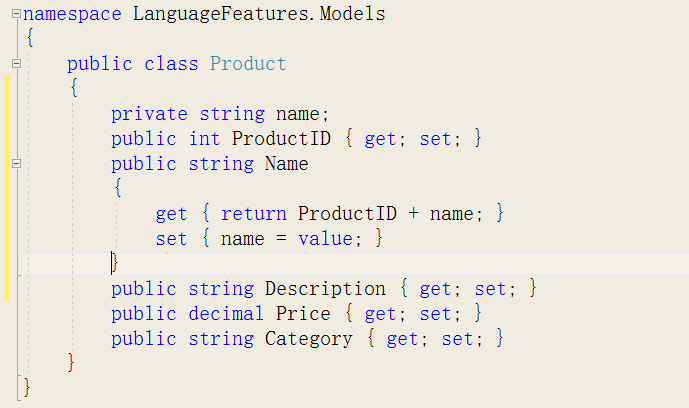Viewport: 689px width, 408px height.
Task: Click the ProductID property name
Action: coord(281,139)
